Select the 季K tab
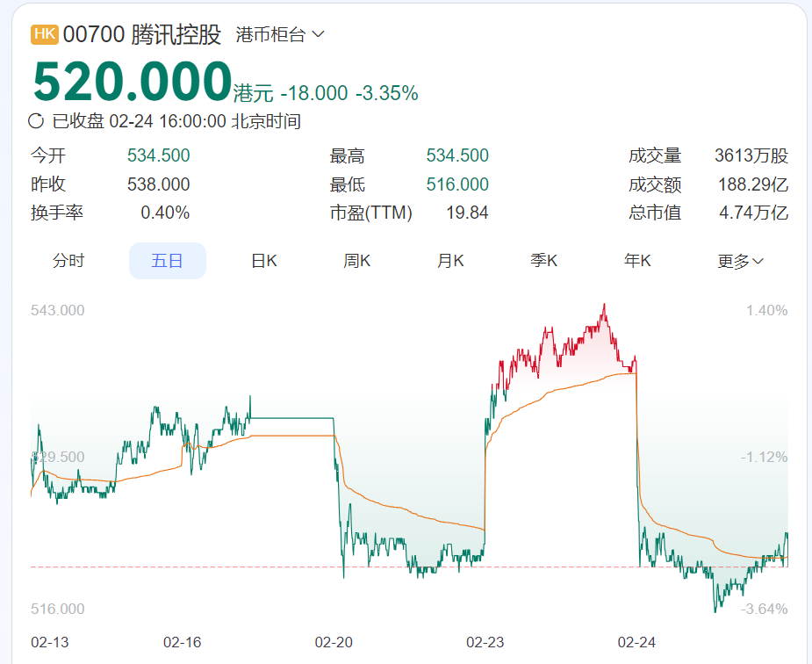The height and width of the screenshot is (664, 812). click(543, 261)
